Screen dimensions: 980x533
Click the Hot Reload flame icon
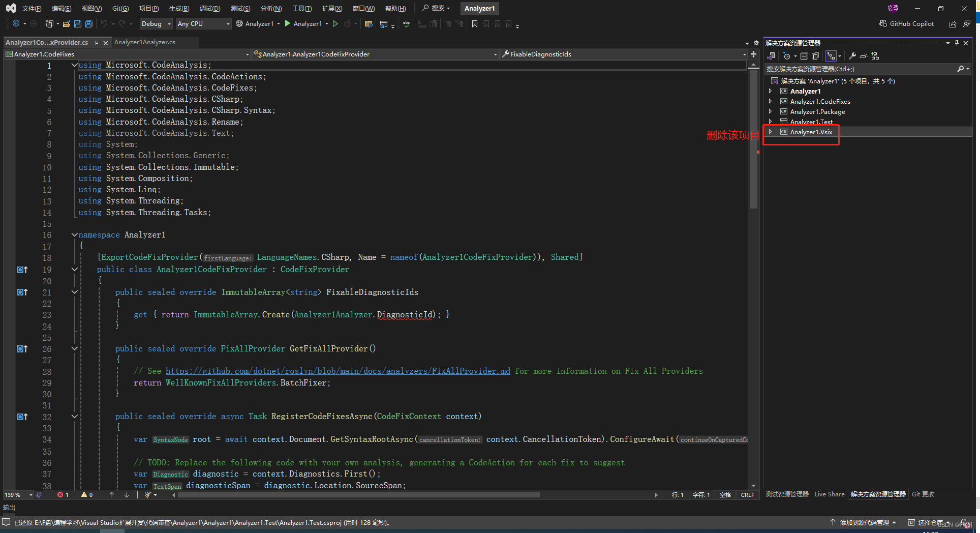[347, 23]
